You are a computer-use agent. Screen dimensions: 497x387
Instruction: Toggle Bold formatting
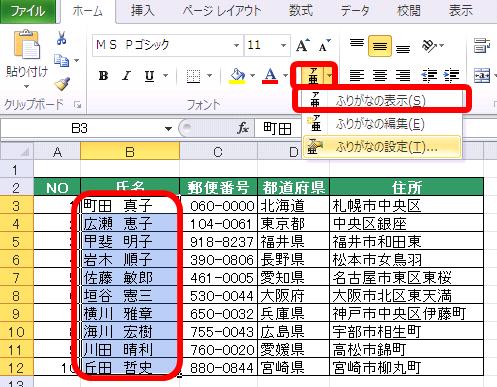103,76
